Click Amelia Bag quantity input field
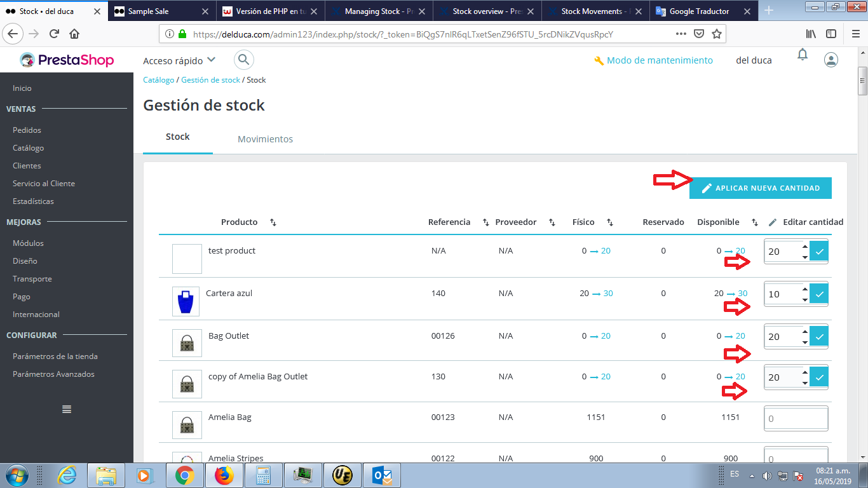 pyautogui.click(x=796, y=417)
